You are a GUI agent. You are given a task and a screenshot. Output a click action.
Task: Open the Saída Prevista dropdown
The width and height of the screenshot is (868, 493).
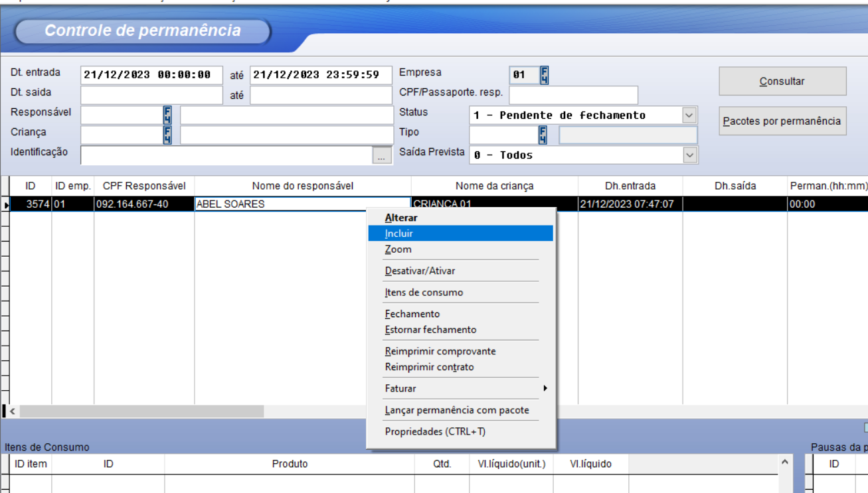(x=690, y=155)
